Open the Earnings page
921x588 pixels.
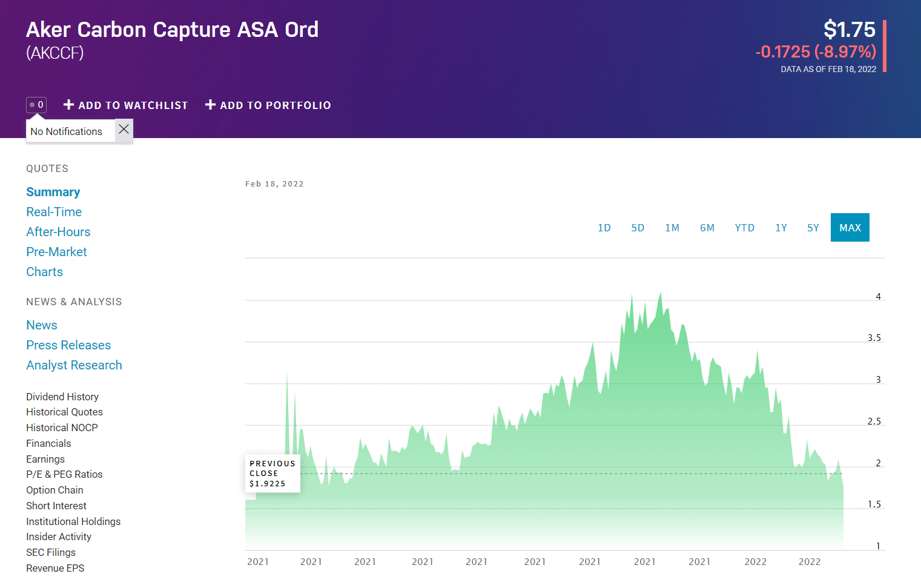coord(45,459)
